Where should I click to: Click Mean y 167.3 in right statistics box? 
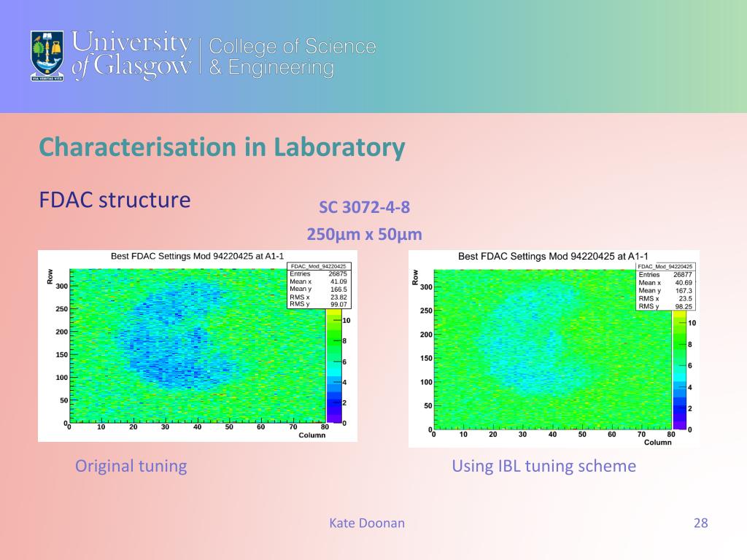point(665,290)
